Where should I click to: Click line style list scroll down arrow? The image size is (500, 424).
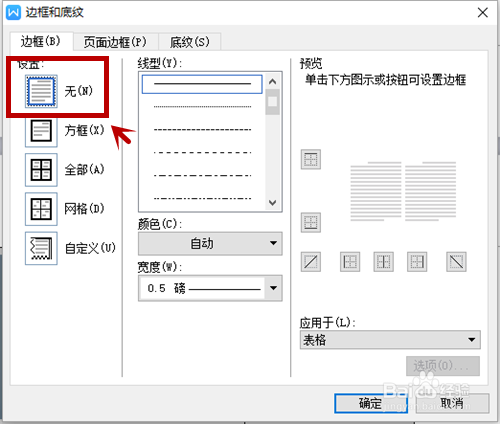(273, 203)
